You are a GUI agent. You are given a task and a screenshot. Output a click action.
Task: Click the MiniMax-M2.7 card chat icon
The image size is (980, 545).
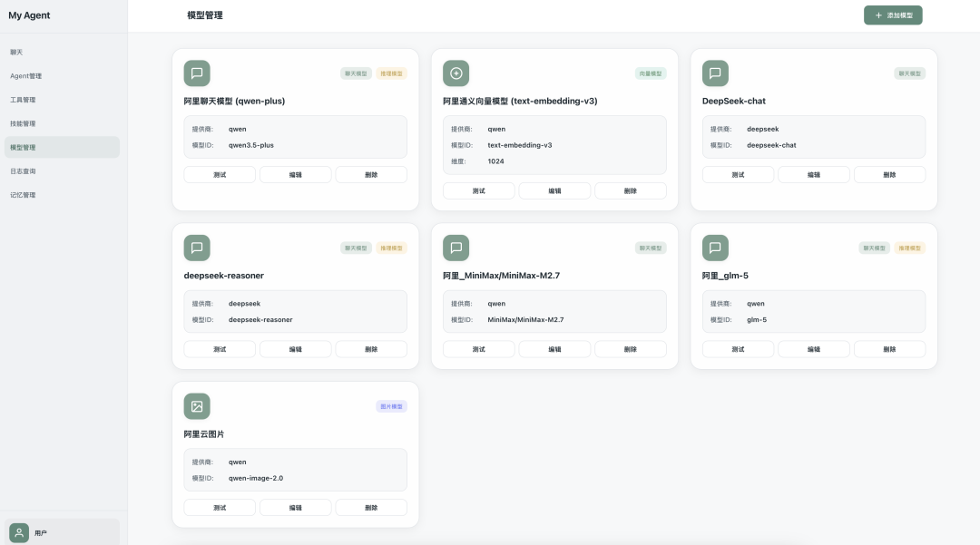pos(456,248)
